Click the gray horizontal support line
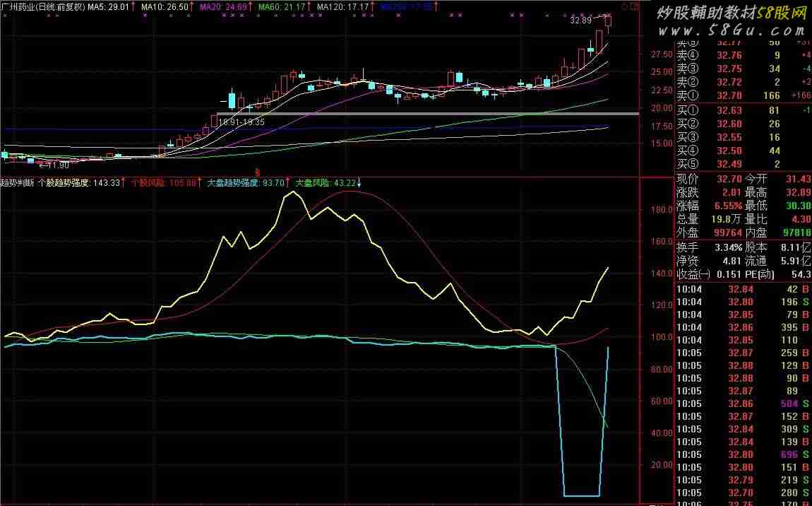The height and width of the screenshot is (506, 812). pyautogui.click(x=424, y=113)
